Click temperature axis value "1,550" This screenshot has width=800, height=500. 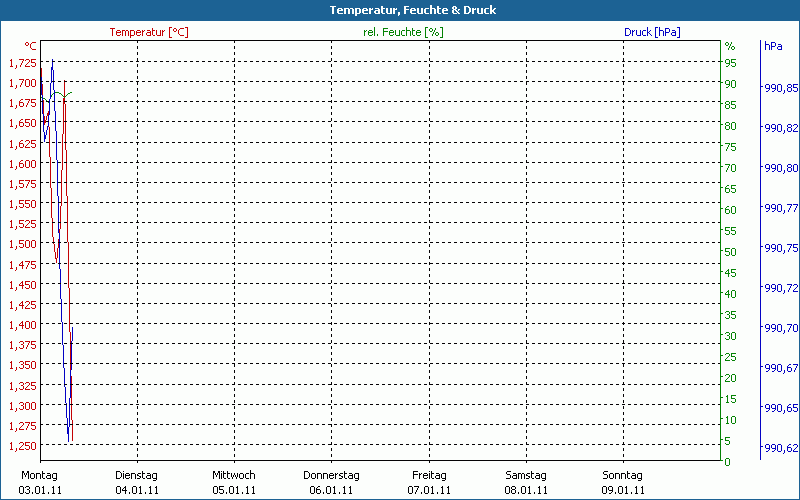[23, 204]
